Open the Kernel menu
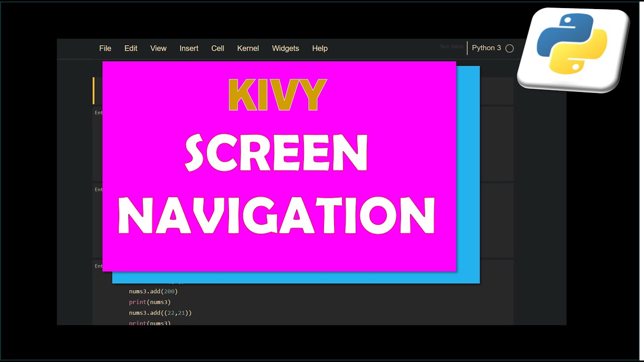 [248, 48]
